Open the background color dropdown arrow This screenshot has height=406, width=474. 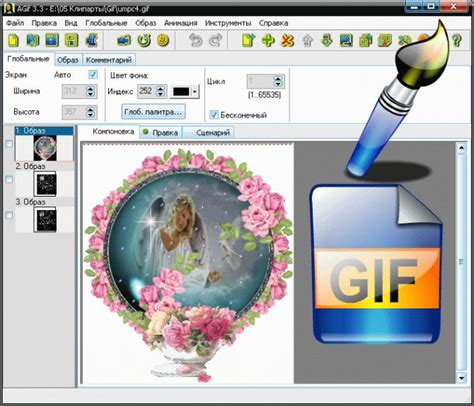pos(195,91)
